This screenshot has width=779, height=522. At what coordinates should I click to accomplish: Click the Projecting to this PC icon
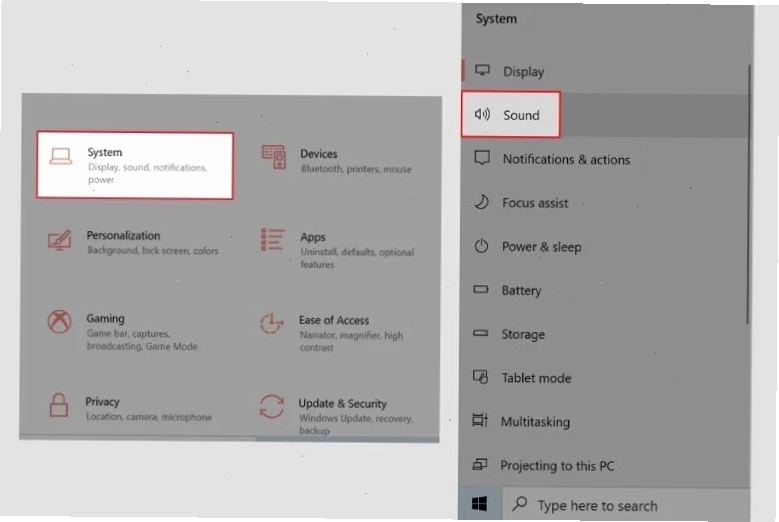[x=479, y=464]
